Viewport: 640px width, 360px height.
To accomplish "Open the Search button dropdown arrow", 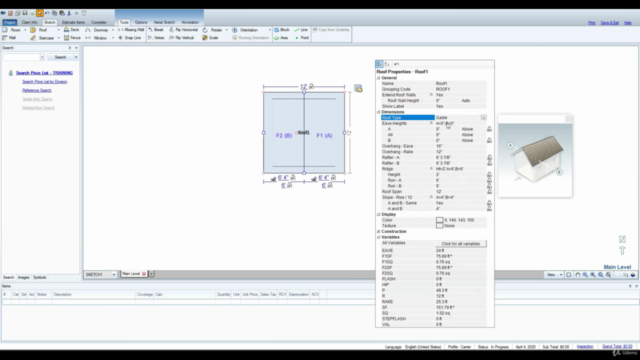I will click(76, 57).
